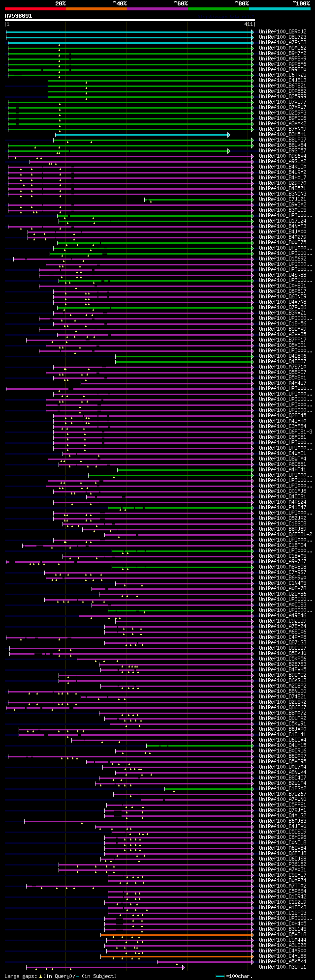Click label UniRef100_Q7PWQ6

coord(283,308)
